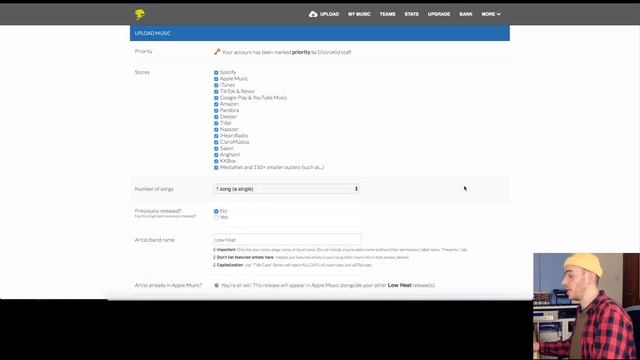Image resolution: width=640 pixels, height=360 pixels.
Task: Select Yes for previously released
Action: click(216, 218)
